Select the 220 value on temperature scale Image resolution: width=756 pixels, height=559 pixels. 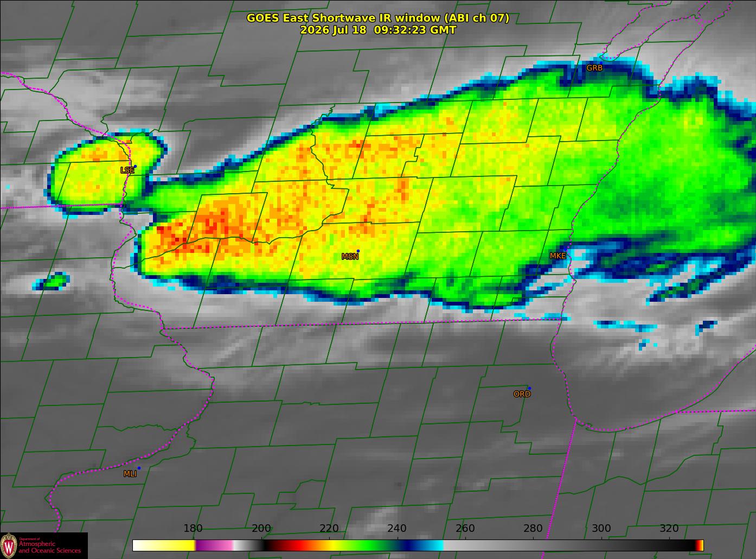pos(329,529)
